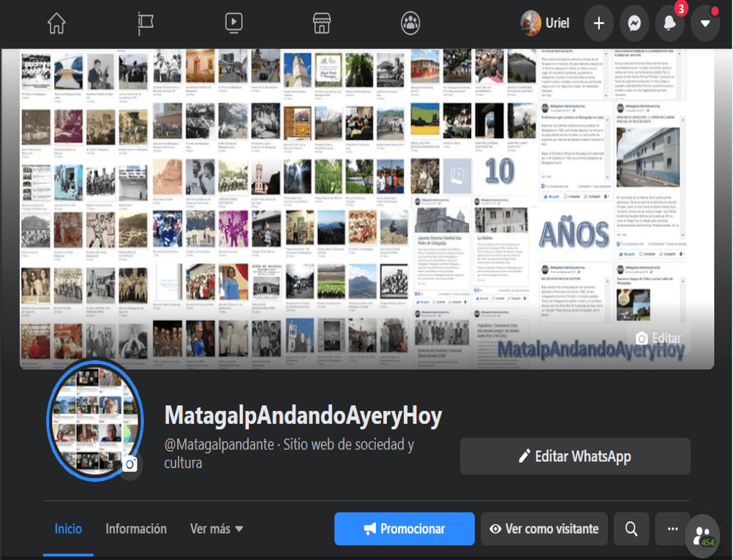View page as visitor

click(x=544, y=529)
